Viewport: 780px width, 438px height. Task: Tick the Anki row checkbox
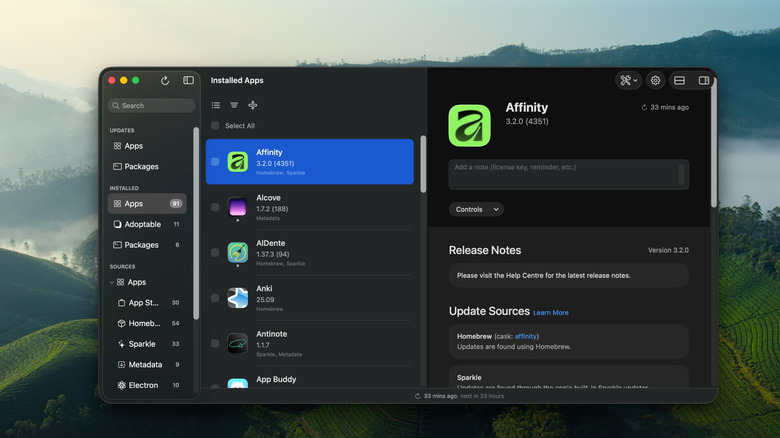click(x=215, y=298)
